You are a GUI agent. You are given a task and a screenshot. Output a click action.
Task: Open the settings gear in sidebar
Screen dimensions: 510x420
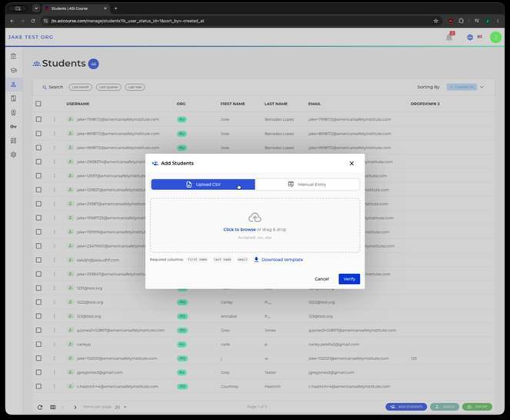click(13, 155)
